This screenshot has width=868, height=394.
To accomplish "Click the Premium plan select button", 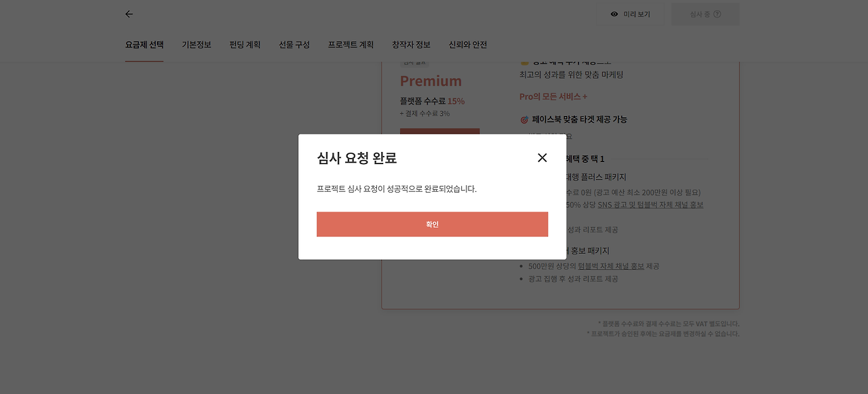I will coord(439,132).
